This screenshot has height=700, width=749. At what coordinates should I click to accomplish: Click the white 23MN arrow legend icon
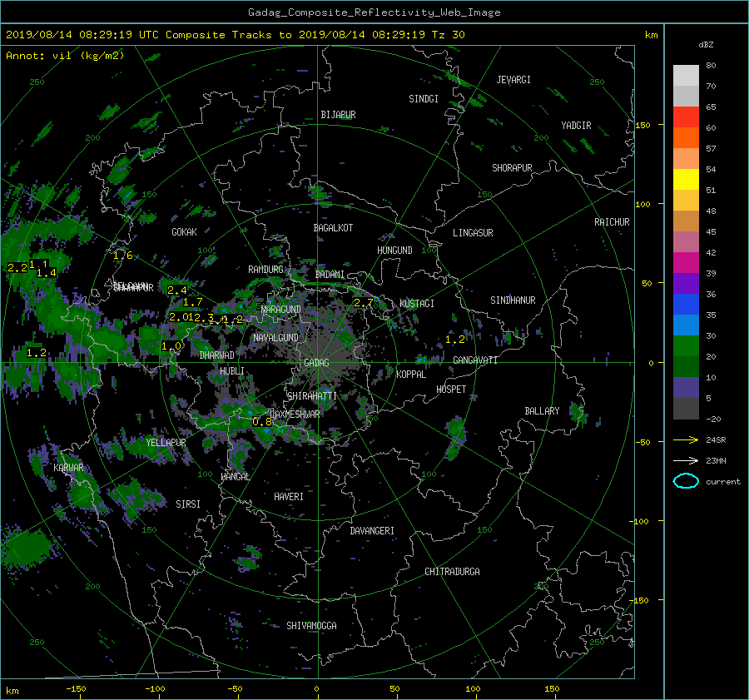[x=686, y=460]
